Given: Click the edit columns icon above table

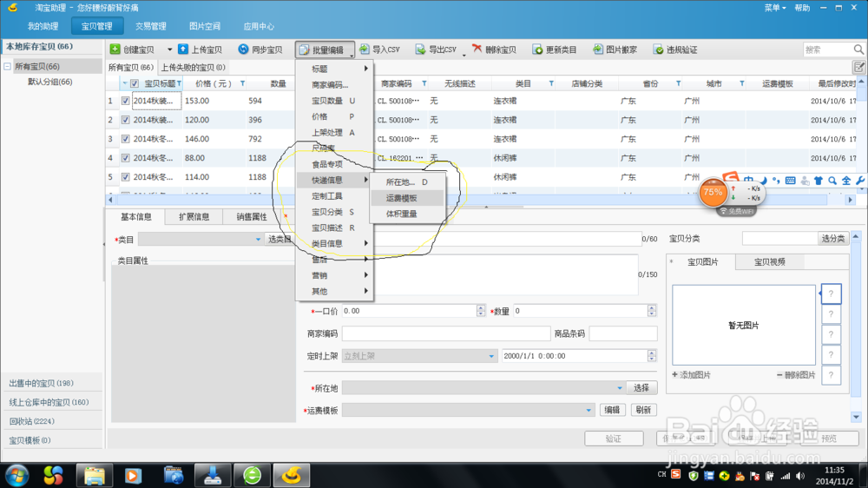Looking at the screenshot, I should 859,67.
